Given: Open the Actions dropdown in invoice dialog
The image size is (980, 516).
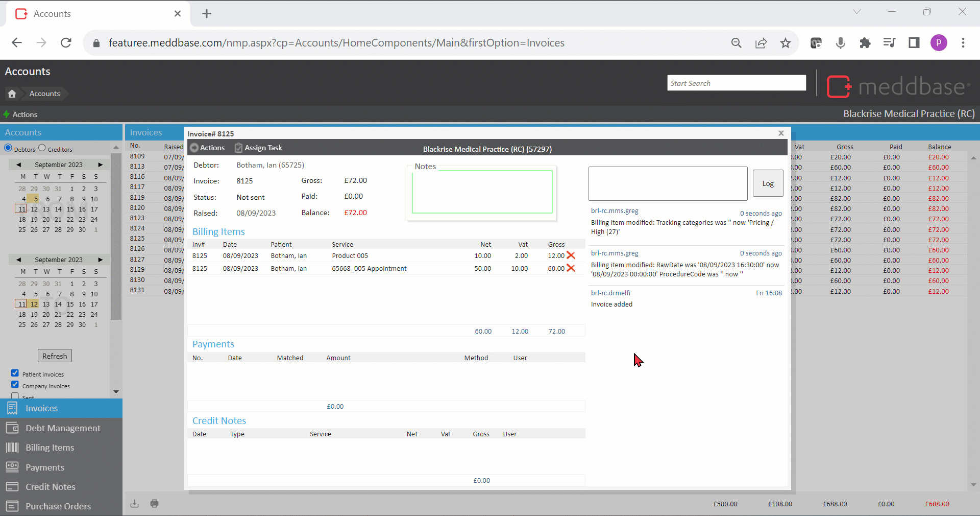Looking at the screenshot, I should coord(207,148).
